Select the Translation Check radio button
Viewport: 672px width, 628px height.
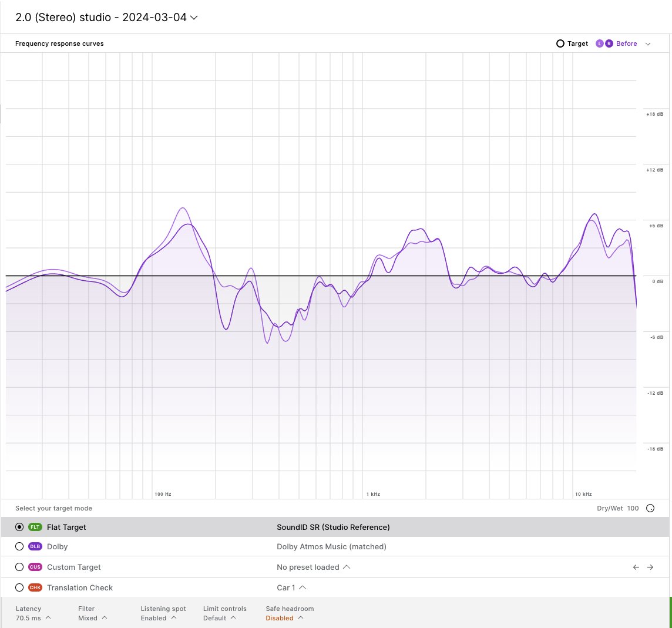(x=19, y=587)
